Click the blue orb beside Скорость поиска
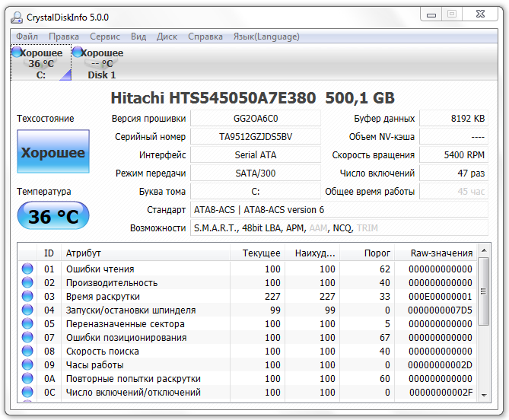Viewport: 509px width, 420px height. (27, 351)
